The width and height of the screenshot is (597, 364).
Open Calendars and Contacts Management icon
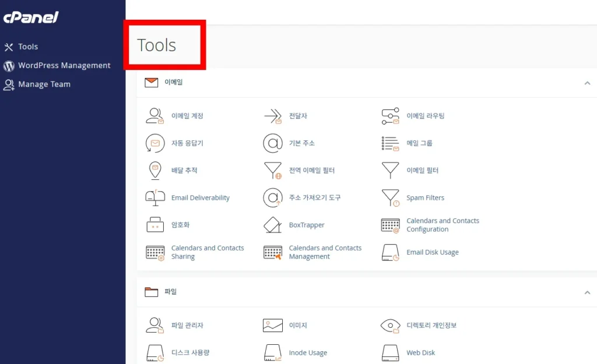tap(273, 253)
